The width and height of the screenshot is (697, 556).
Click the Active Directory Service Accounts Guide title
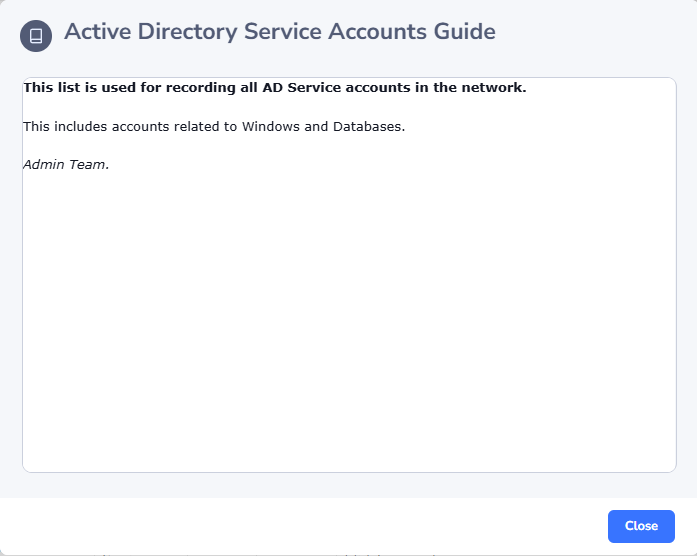coord(279,32)
